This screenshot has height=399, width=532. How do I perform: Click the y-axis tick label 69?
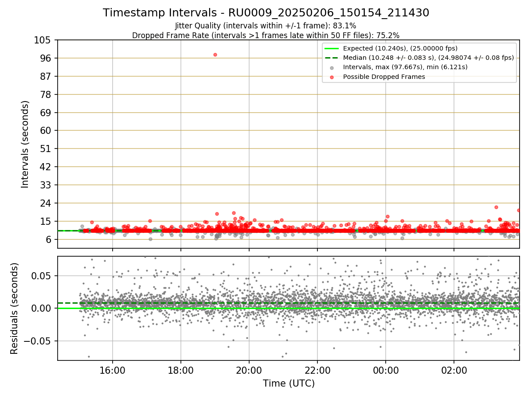tap(46, 113)
